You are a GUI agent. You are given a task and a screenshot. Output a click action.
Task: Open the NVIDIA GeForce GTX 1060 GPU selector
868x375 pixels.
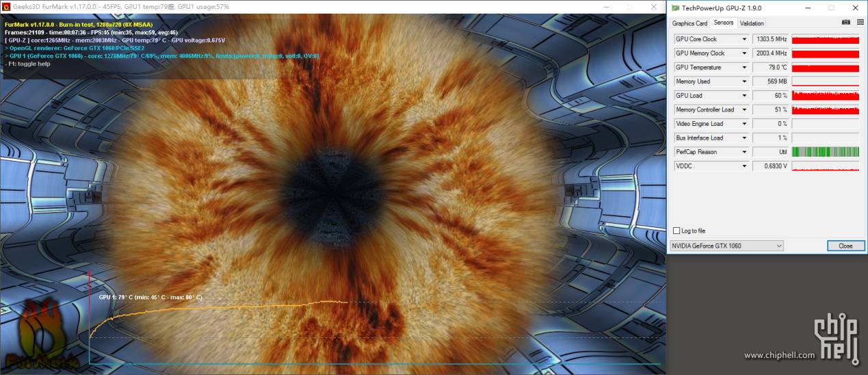pos(726,246)
